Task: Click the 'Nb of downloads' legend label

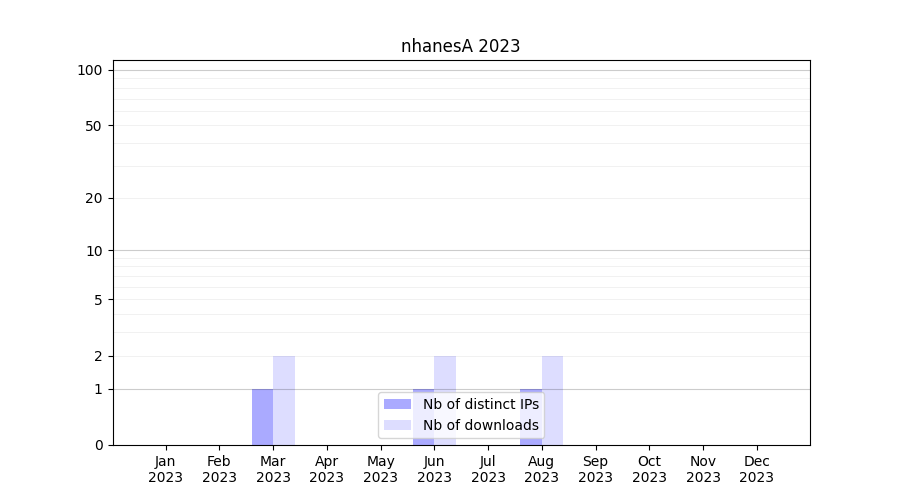Action: coord(480,425)
